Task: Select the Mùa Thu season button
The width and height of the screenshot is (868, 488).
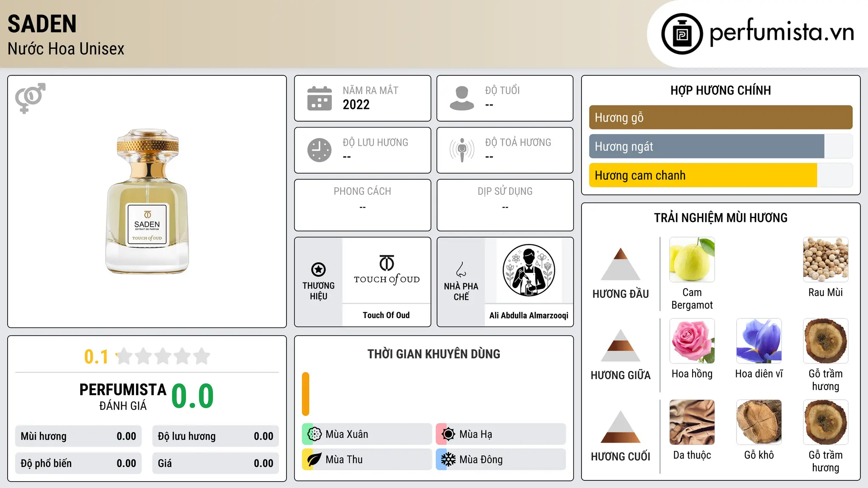Action: coord(367,460)
